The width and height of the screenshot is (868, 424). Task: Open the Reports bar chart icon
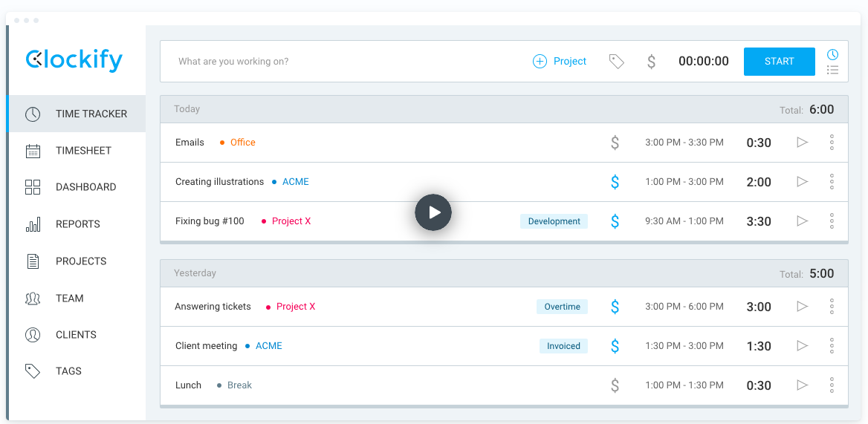point(33,224)
